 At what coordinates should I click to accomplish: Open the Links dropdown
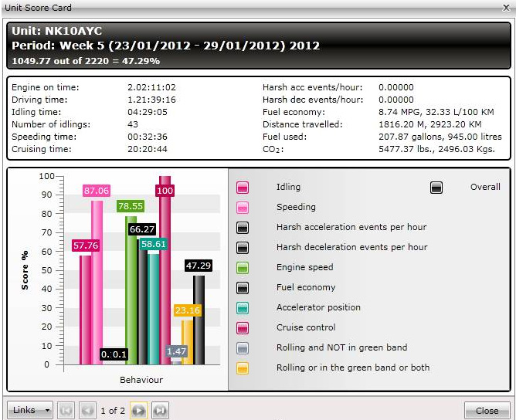[30, 411]
